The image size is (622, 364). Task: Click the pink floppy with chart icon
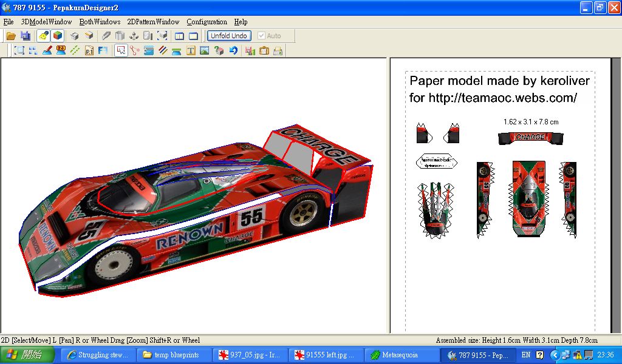click(250, 51)
